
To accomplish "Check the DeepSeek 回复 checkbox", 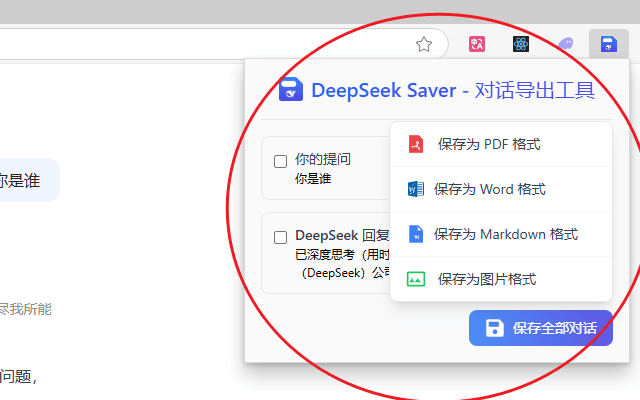I will click(281, 237).
